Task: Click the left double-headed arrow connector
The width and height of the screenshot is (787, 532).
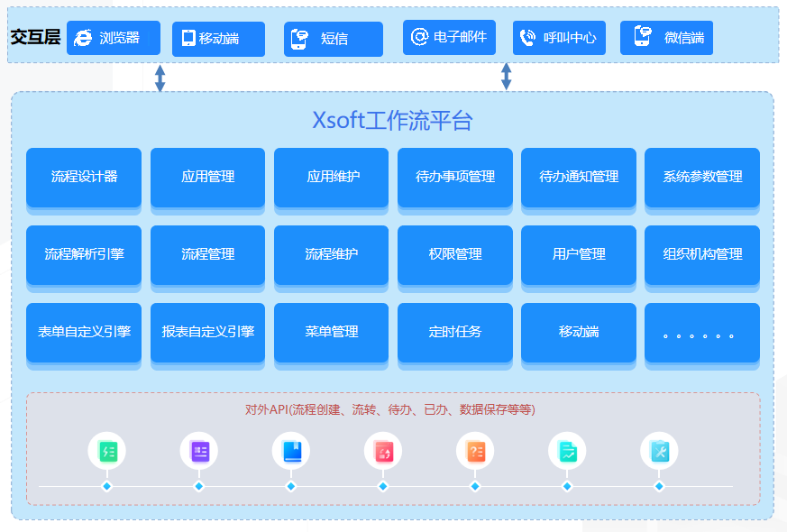Action: coord(160,78)
